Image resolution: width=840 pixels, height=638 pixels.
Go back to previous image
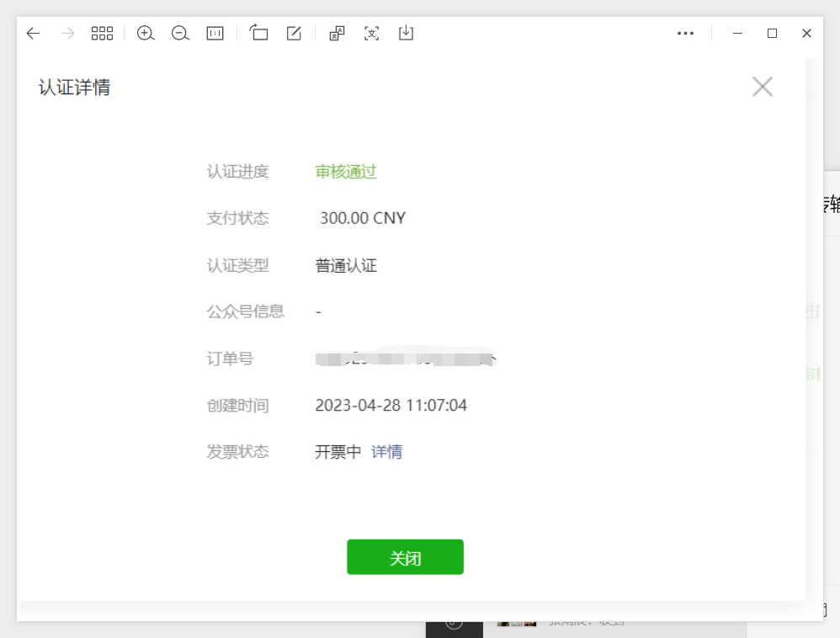point(33,33)
